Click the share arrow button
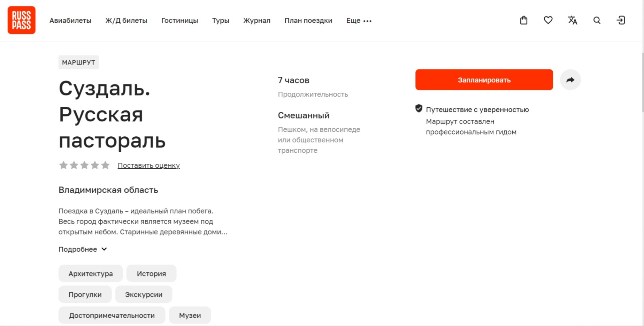The width and height of the screenshot is (644, 326). point(570,80)
